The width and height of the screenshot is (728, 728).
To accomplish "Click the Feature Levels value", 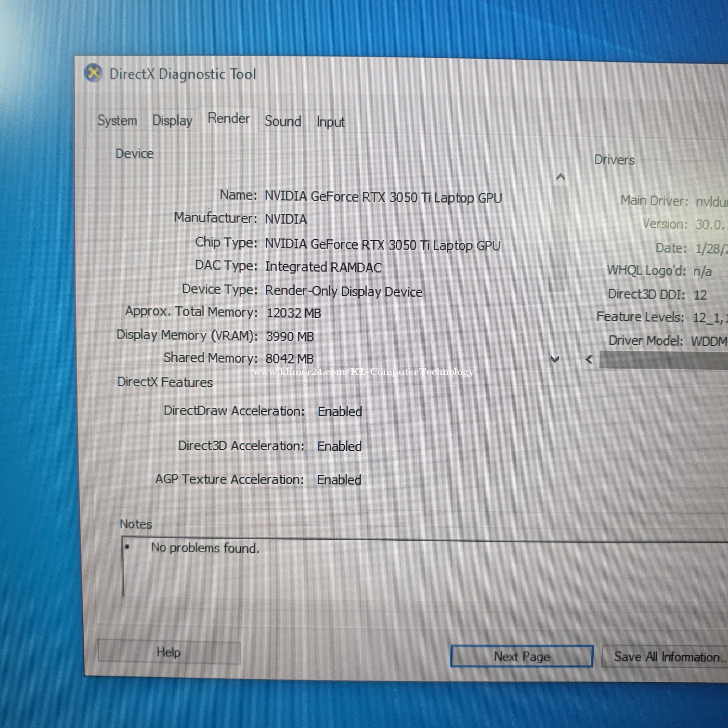I will (x=710, y=317).
